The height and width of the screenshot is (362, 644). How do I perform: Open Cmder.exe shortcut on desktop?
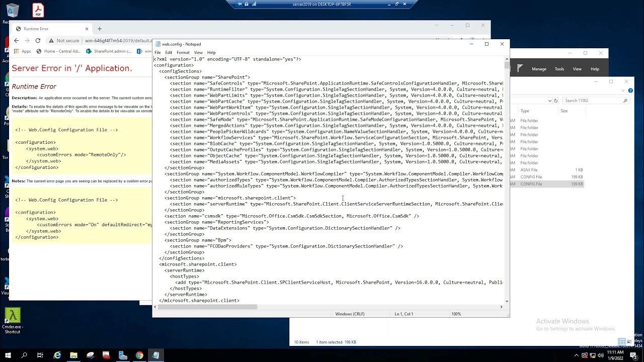pos(12,321)
